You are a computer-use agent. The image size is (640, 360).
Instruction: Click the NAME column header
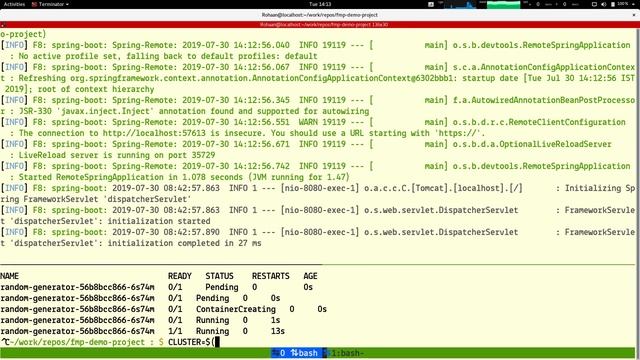[x=9, y=276]
